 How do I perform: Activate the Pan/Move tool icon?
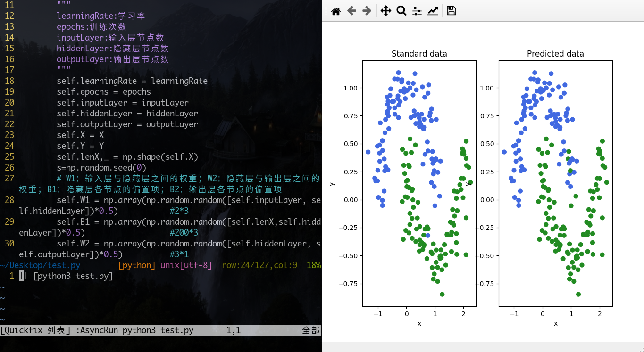point(385,10)
